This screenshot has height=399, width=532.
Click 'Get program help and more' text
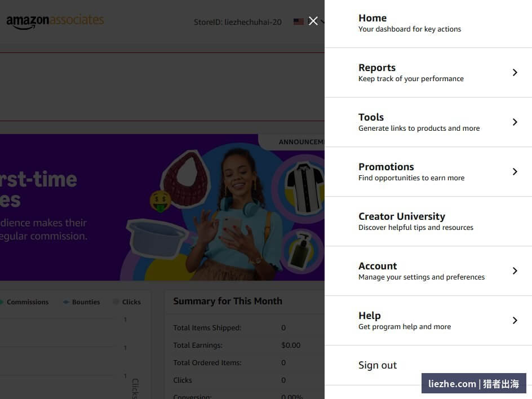coord(405,326)
